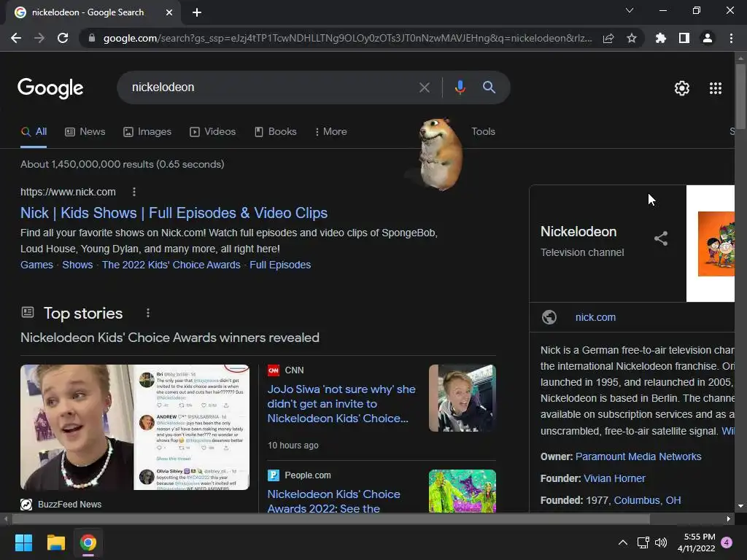Click the Google logo
Viewport: 747px width, 560px height.
point(50,88)
